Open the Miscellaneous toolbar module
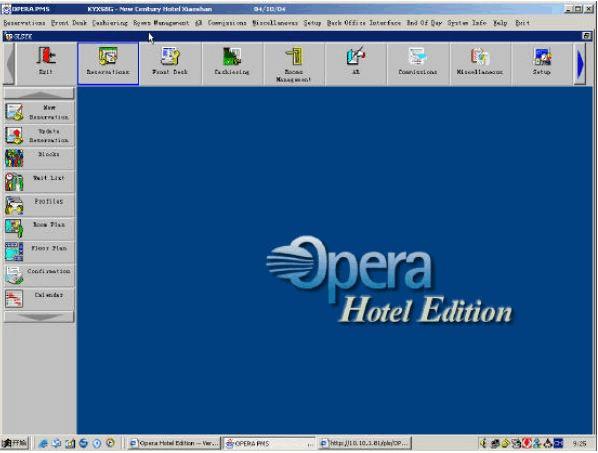 (x=480, y=63)
